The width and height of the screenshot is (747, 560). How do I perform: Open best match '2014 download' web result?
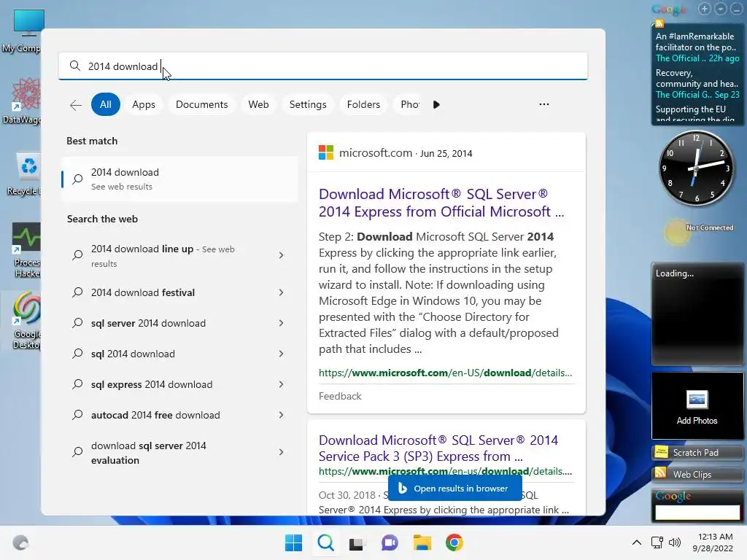(180, 179)
